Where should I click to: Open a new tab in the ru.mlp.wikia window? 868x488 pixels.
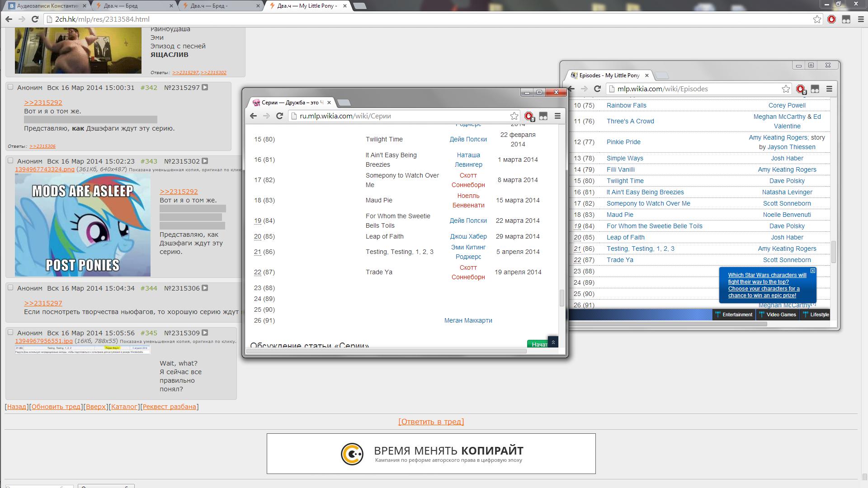pos(344,103)
